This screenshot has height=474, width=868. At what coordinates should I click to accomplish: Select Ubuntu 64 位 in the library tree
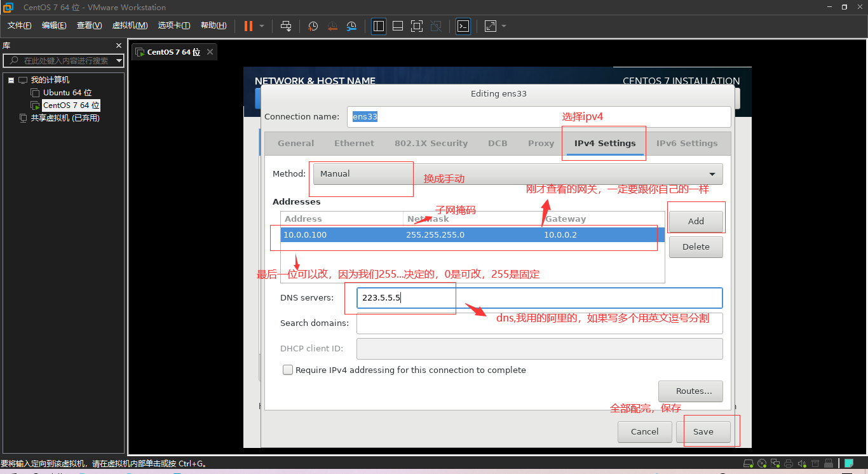[x=67, y=93]
